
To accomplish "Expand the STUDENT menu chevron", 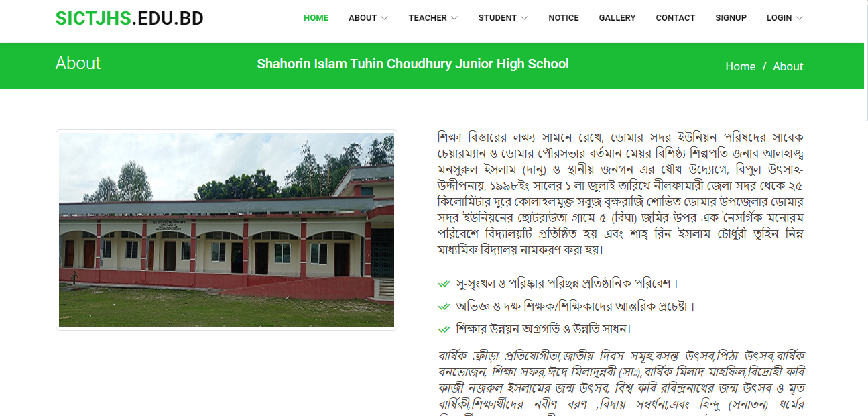I will point(524,18).
